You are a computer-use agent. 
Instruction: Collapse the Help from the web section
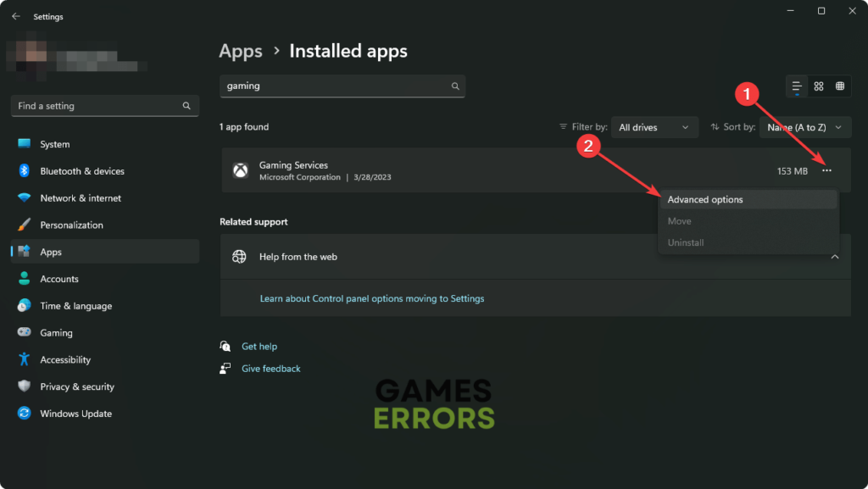click(x=835, y=257)
